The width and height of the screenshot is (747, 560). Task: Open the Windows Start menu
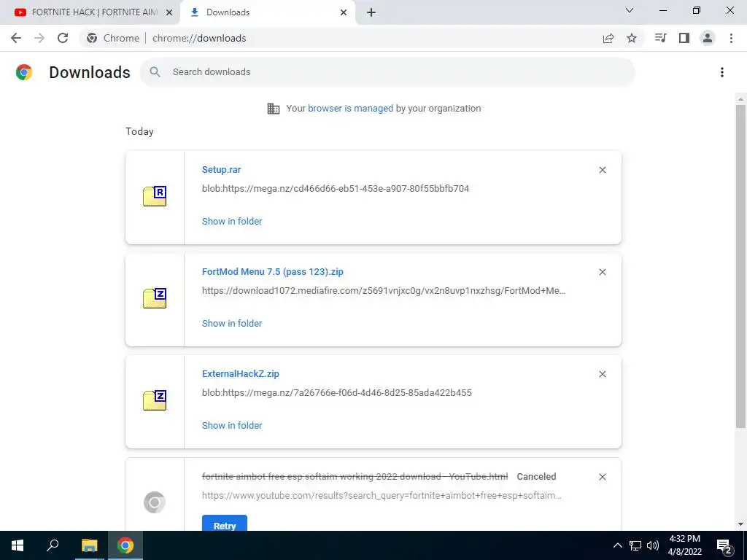[18, 545]
